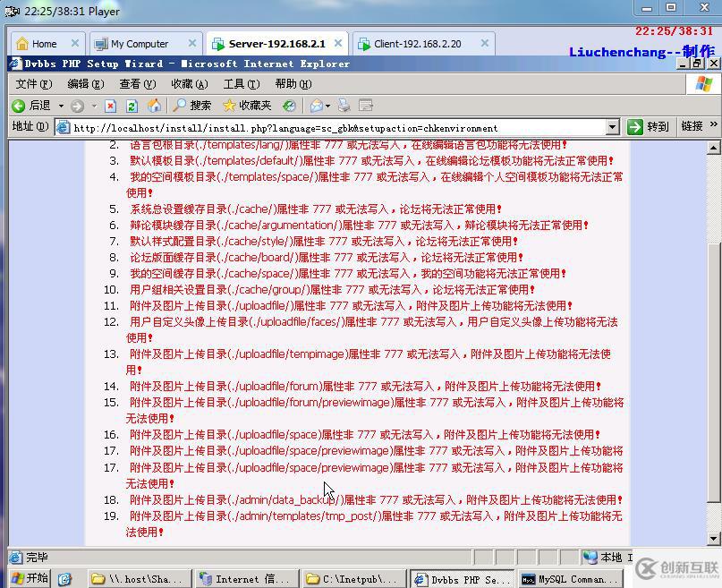Click error line mentioning ./uploadfile/tempimage
722x588 pixels.
coord(369,362)
